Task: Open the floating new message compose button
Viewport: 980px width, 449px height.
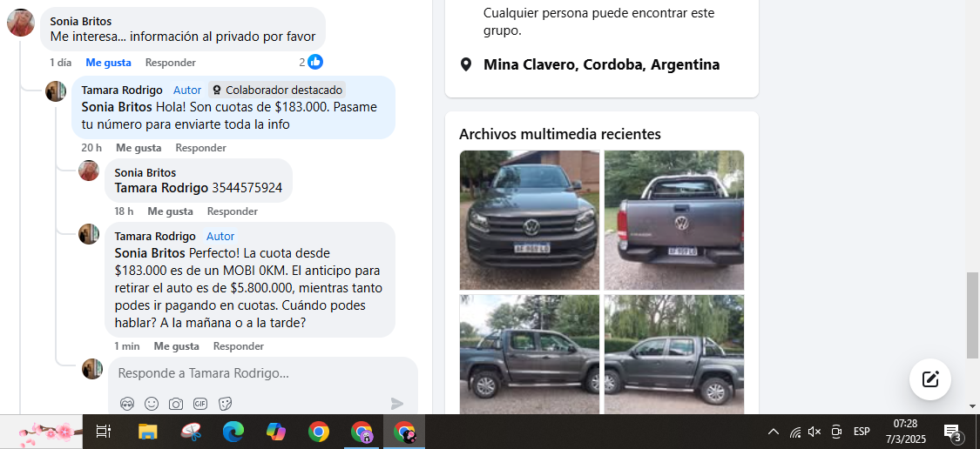Action: 930,379
